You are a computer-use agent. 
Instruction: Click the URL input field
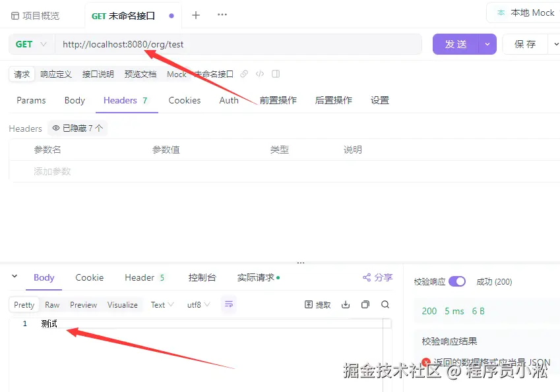tap(238, 44)
